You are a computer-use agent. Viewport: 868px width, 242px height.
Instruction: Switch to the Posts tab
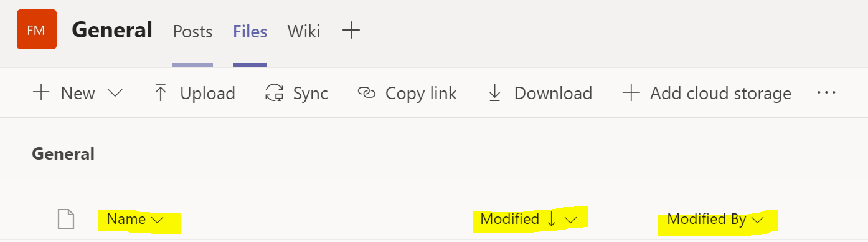pos(192,31)
